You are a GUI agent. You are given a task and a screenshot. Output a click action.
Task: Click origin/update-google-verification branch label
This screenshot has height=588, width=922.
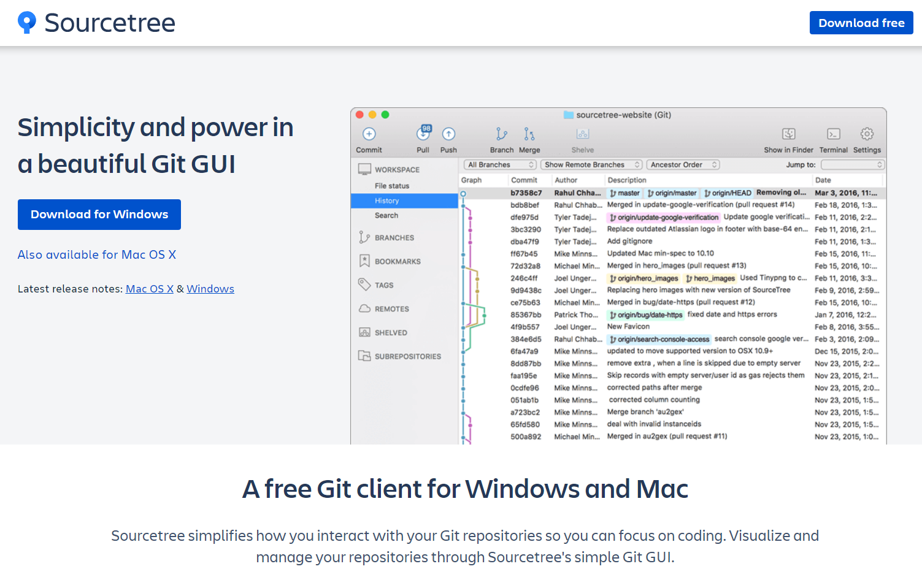click(664, 218)
